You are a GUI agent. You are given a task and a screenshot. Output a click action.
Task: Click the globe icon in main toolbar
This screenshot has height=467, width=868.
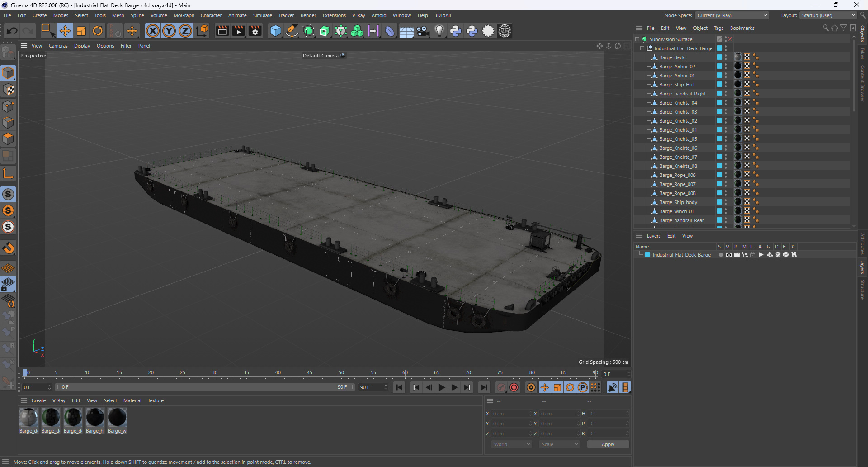[505, 31]
